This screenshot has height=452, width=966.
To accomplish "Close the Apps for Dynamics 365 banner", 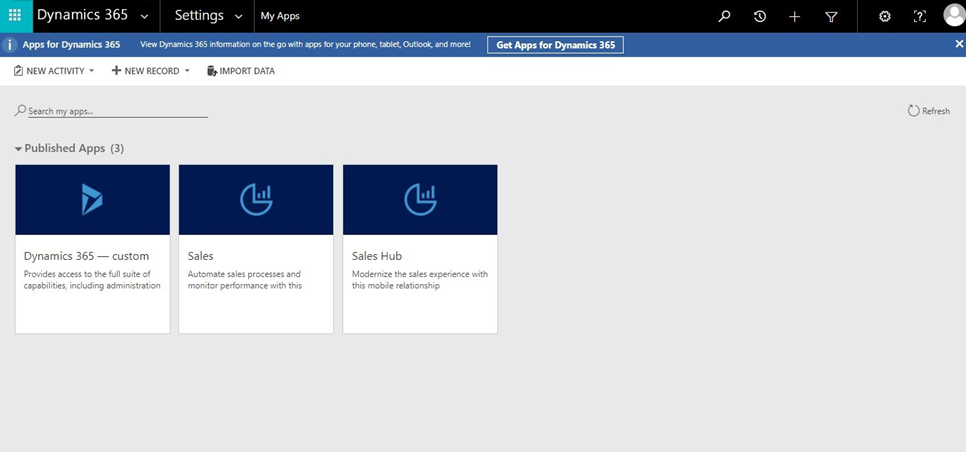I will [x=958, y=44].
